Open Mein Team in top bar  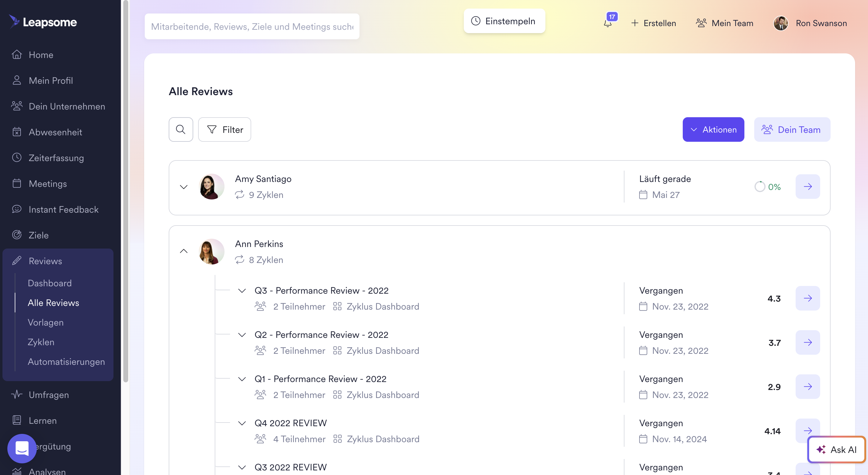coord(724,23)
